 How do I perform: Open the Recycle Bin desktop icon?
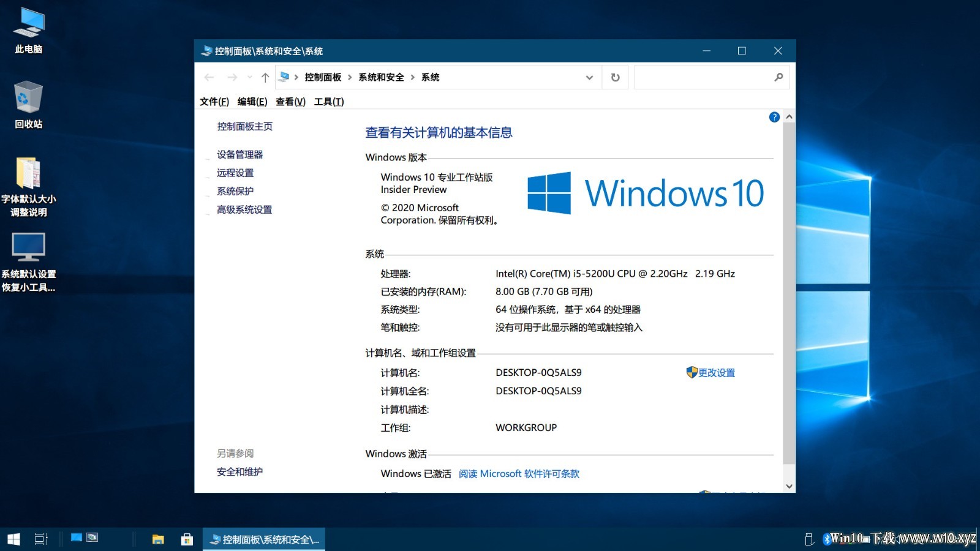pyautogui.click(x=28, y=105)
